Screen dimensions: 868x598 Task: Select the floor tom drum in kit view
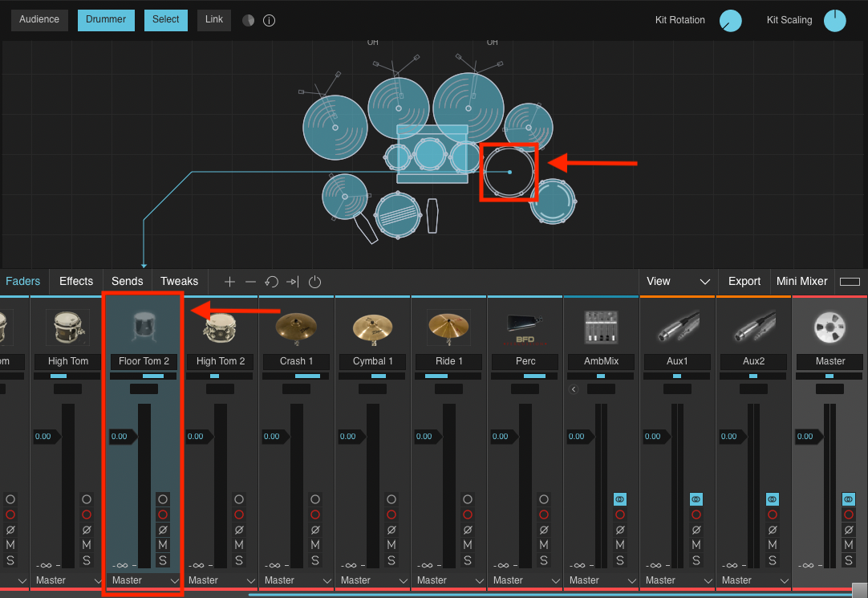point(509,173)
